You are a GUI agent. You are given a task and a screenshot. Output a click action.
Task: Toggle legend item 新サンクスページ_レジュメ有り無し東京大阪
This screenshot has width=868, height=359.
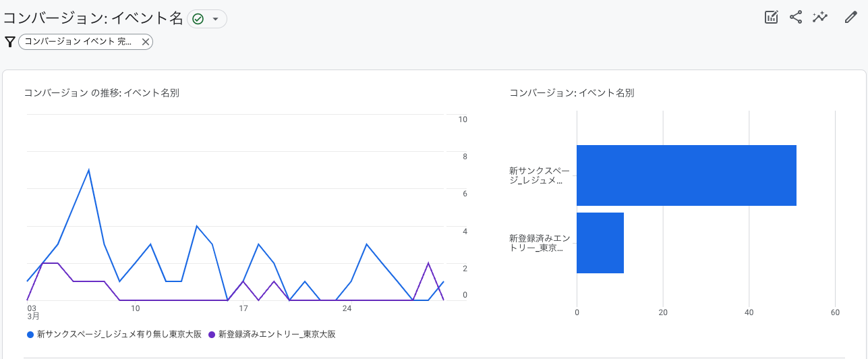114,334
